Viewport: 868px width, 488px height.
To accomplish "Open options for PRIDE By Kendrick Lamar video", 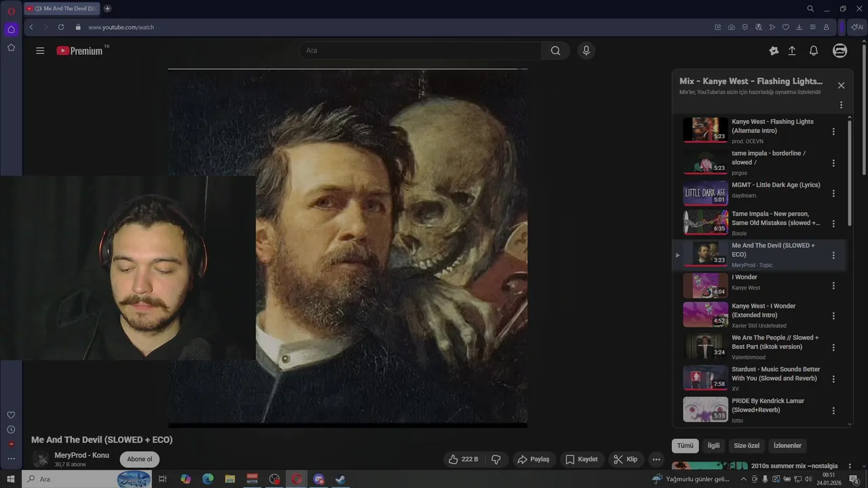I will tap(833, 411).
